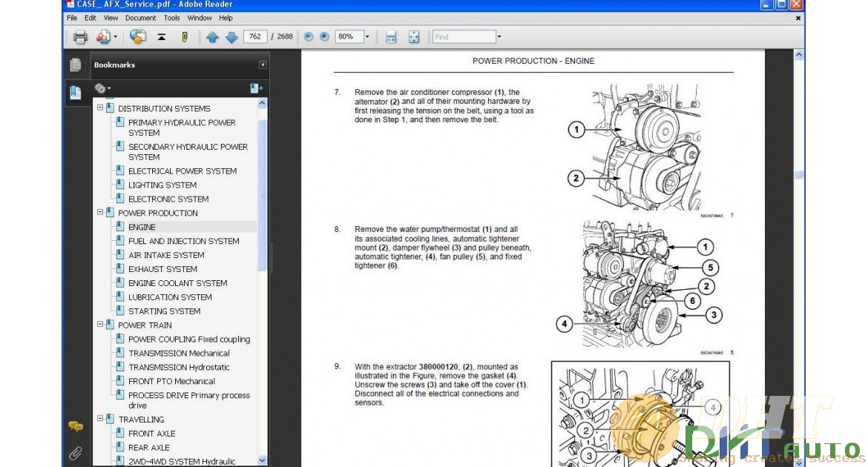Open the Pages panel icon in sidebar
Image resolution: width=868 pixels, height=467 pixels.
tap(75, 64)
